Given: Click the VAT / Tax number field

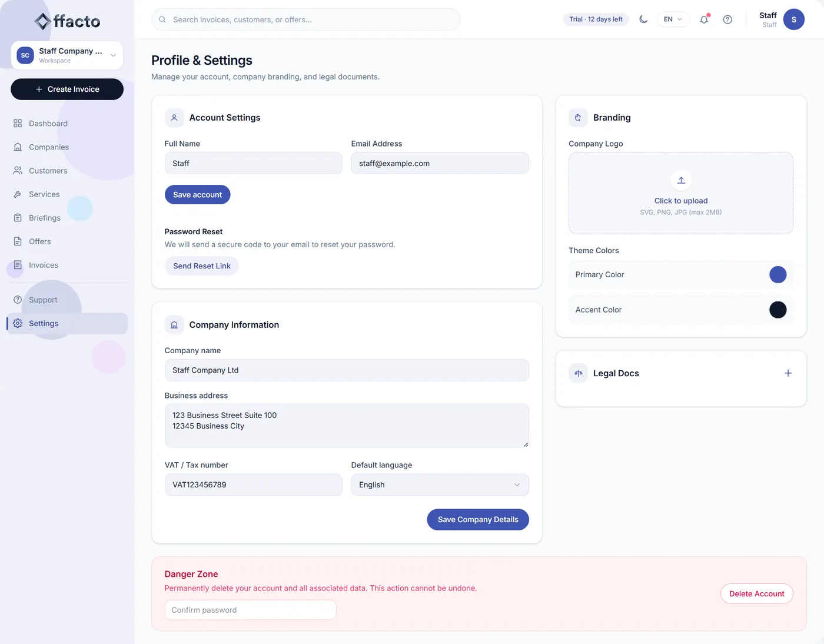Looking at the screenshot, I should (x=253, y=485).
